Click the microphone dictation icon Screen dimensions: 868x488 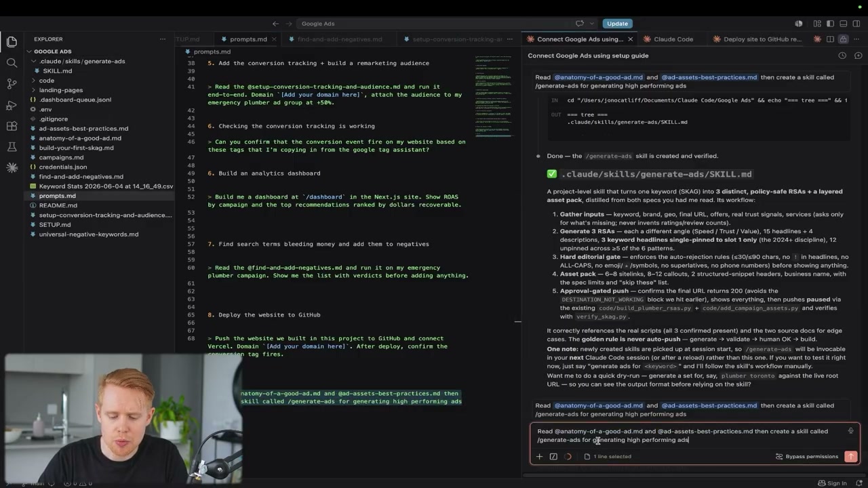[x=850, y=430]
